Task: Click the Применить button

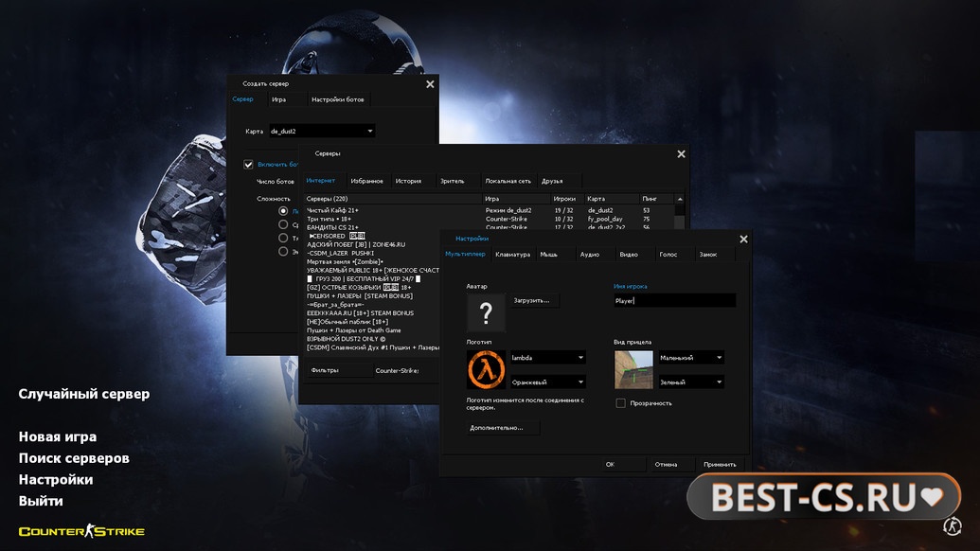Action: coord(720,464)
